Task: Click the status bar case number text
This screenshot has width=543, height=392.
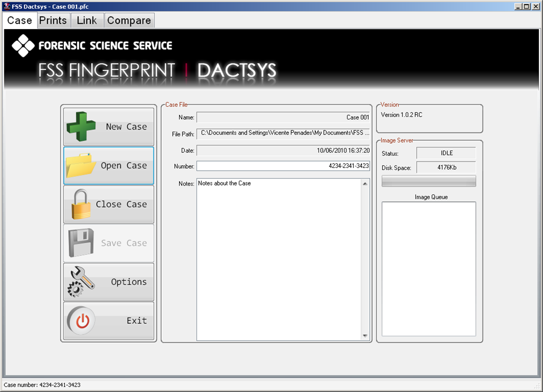Action: (x=42, y=385)
